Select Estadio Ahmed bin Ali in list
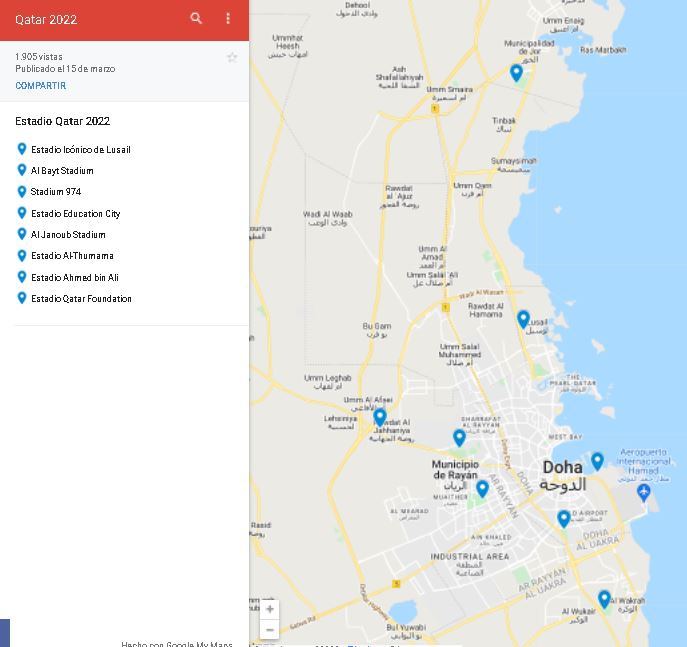Image resolution: width=687 pixels, height=647 pixels. (x=74, y=277)
